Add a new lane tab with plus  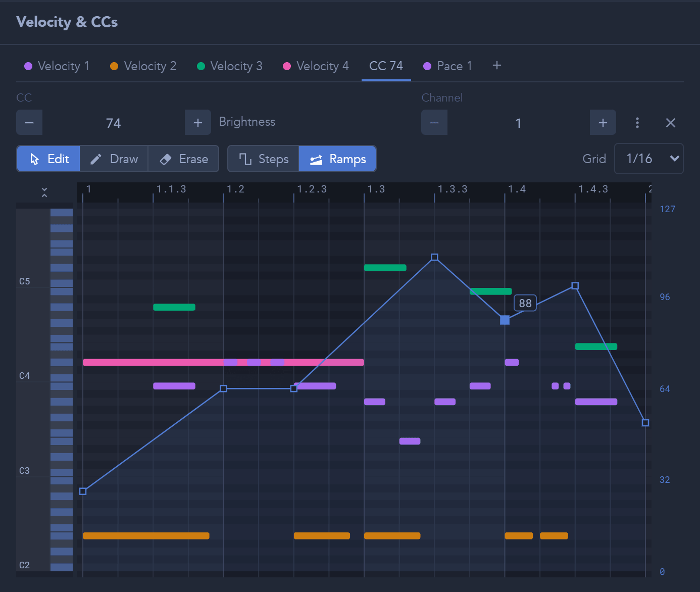pyautogui.click(x=497, y=65)
